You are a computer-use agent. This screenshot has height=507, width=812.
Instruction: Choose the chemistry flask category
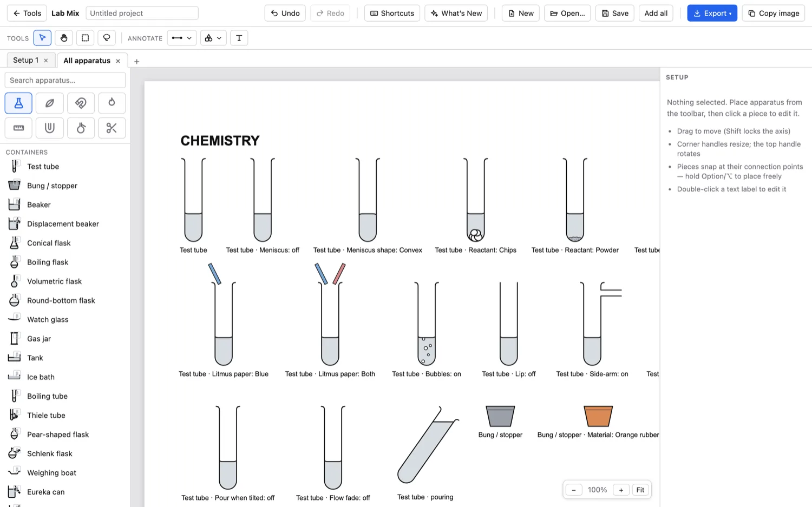[18, 103]
